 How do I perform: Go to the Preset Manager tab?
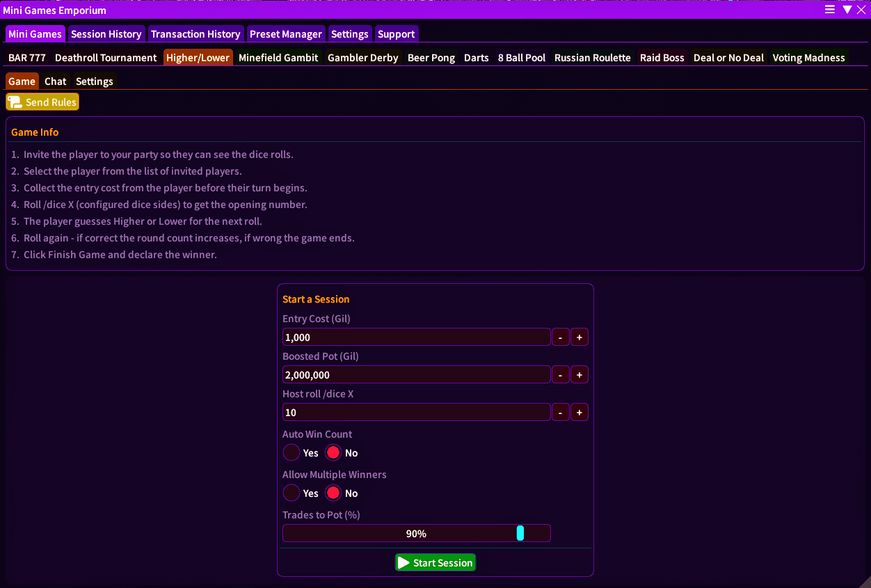tap(286, 34)
